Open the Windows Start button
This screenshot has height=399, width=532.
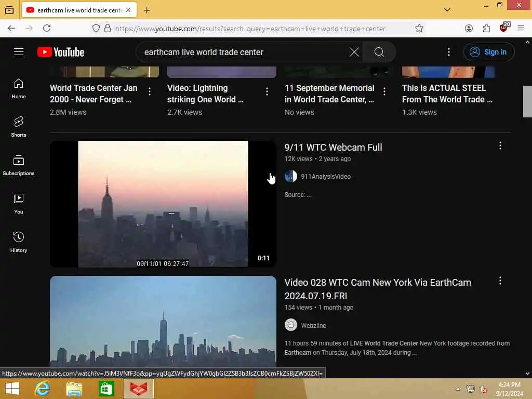[12, 389]
